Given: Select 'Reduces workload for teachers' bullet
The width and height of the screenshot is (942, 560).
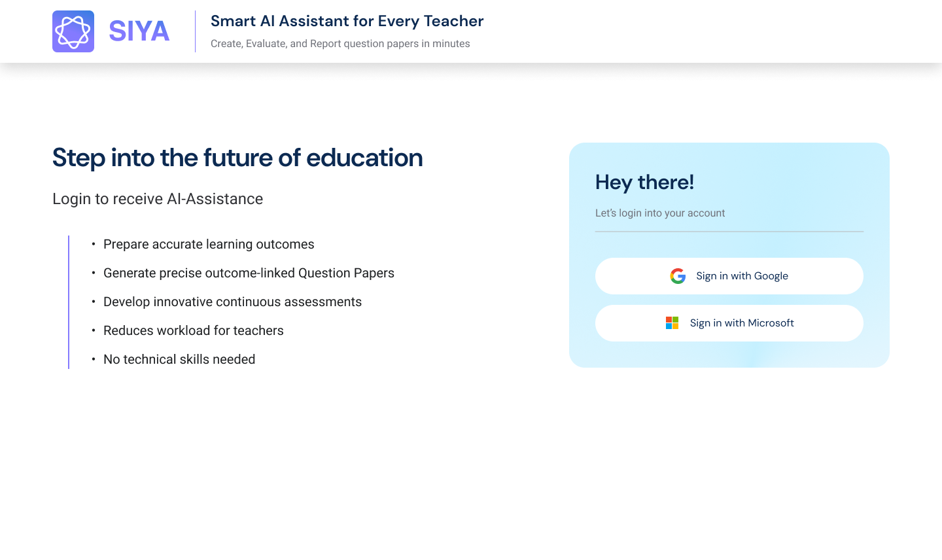Looking at the screenshot, I should (194, 330).
